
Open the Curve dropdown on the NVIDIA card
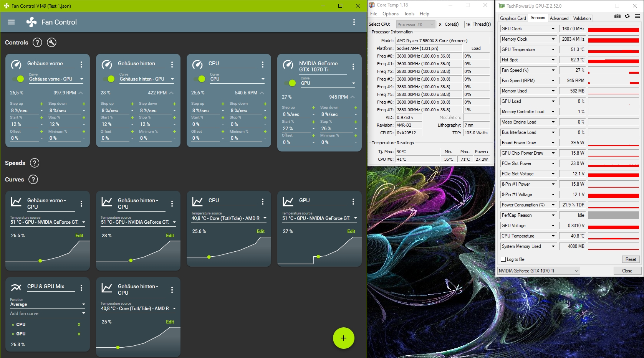click(328, 83)
